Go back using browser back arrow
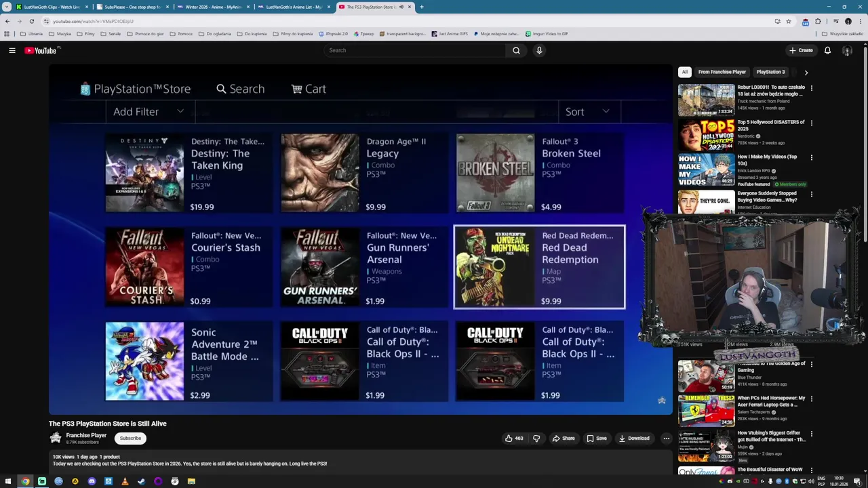This screenshot has height=488, width=868. click(x=7, y=21)
